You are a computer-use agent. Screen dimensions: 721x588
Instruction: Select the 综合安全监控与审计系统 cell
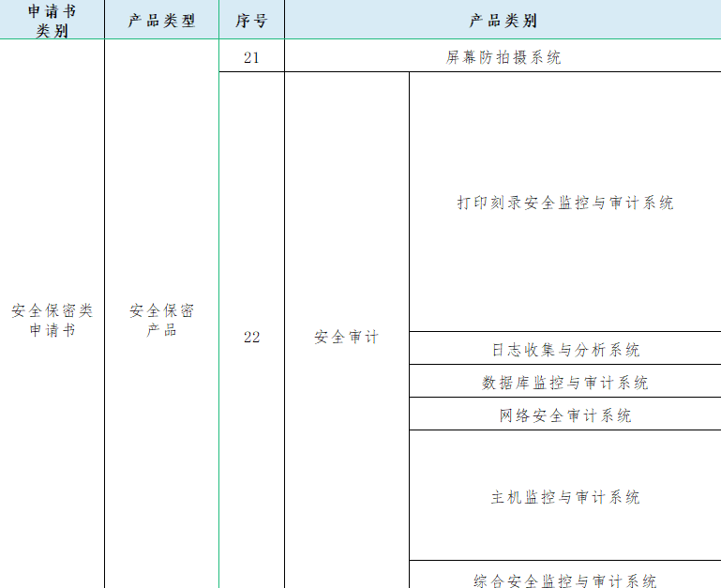[x=565, y=575]
